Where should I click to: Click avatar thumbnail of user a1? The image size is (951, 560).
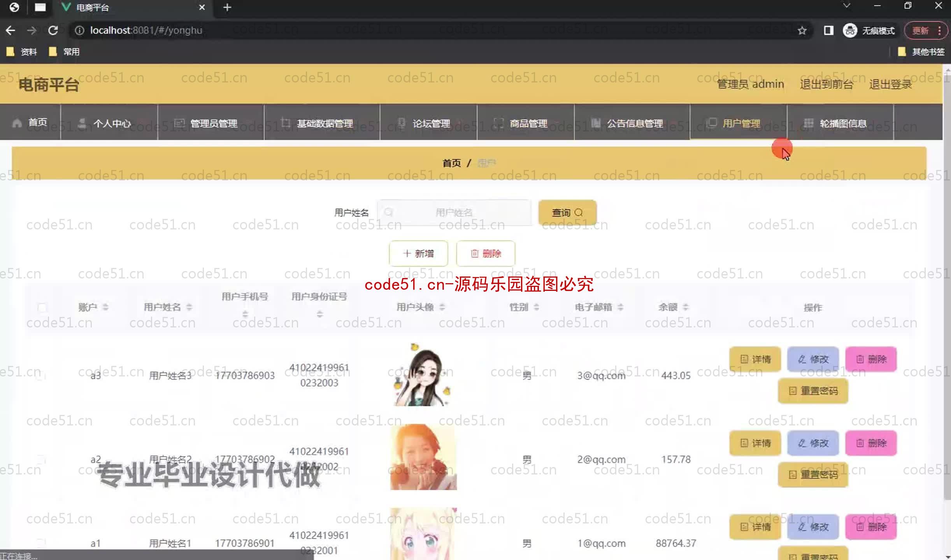(423, 534)
